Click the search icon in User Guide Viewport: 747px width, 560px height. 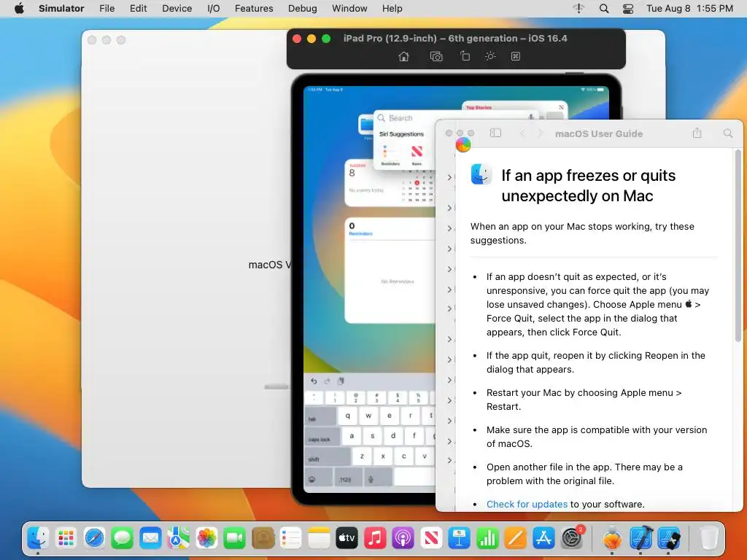click(x=728, y=133)
